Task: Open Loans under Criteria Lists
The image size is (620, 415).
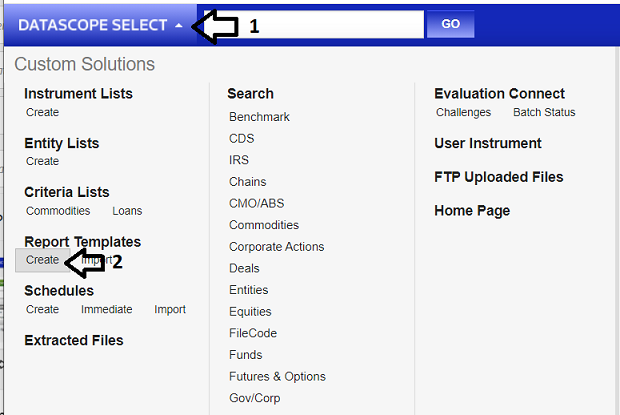Action: pyautogui.click(x=127, y=211)
